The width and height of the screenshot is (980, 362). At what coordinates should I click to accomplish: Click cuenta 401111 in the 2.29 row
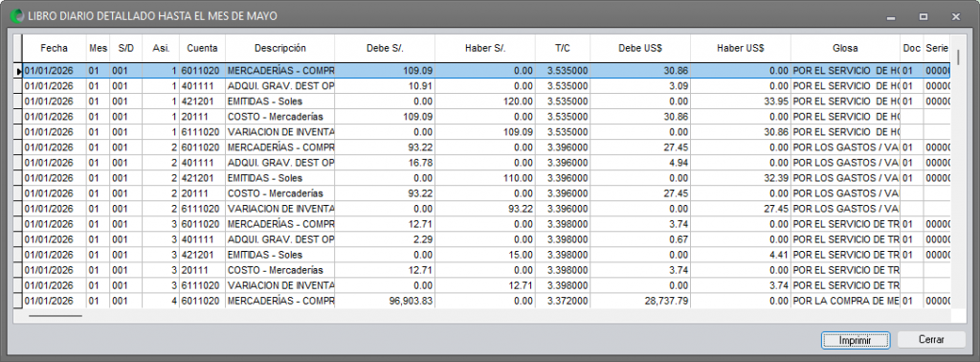point(203,239)
